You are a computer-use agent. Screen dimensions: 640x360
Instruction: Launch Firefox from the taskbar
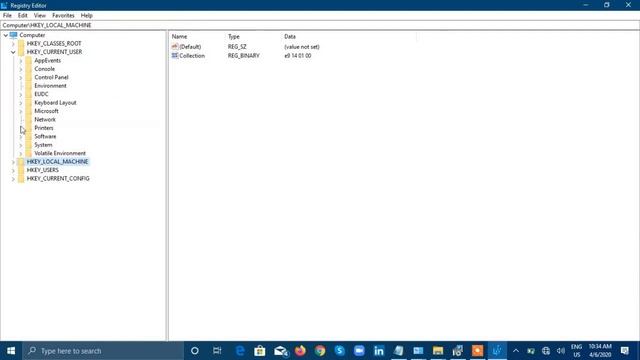300,351
